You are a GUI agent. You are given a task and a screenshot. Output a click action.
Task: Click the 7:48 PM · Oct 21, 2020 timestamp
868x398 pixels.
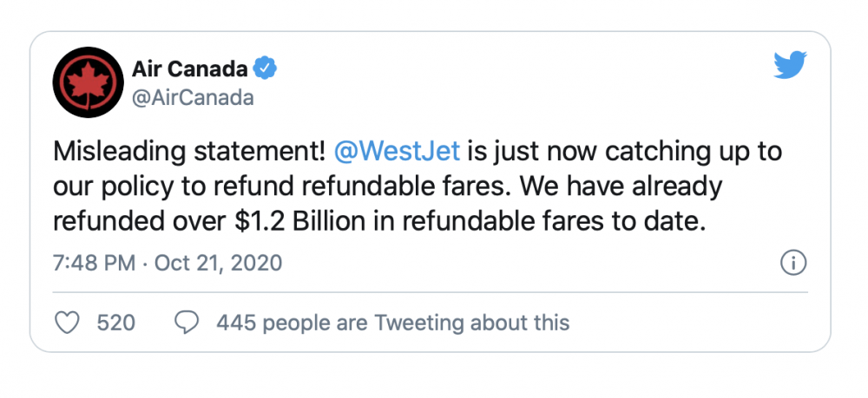168,263
